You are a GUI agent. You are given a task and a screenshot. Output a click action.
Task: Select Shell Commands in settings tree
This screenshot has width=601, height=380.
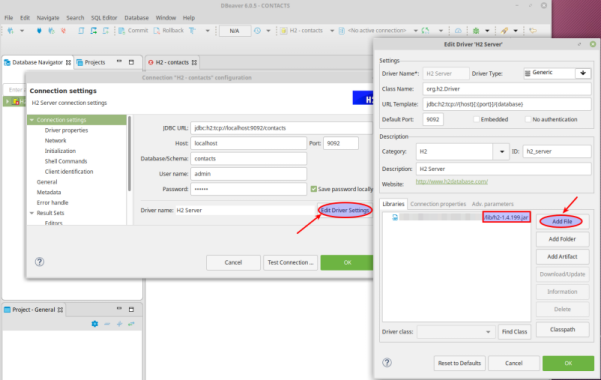coord(66,161)
